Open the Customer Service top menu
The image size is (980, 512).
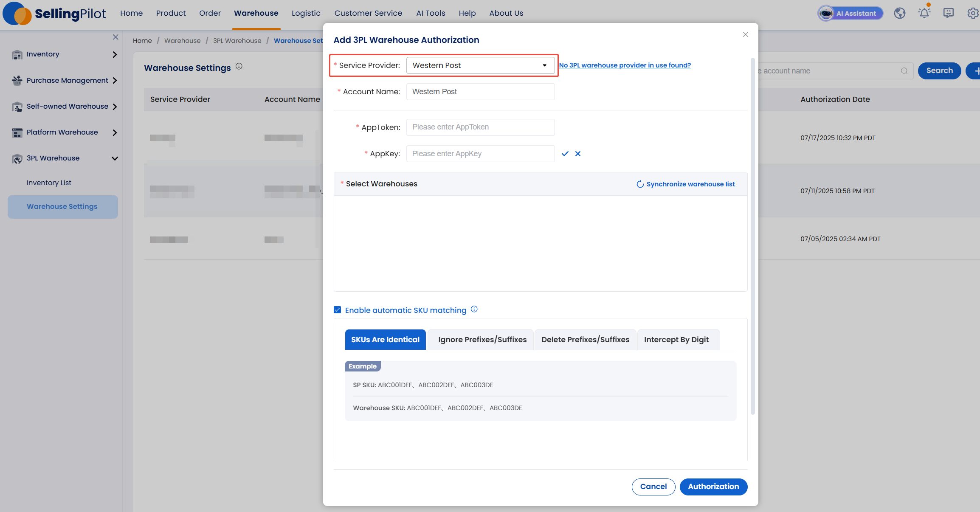pos(368,13)
